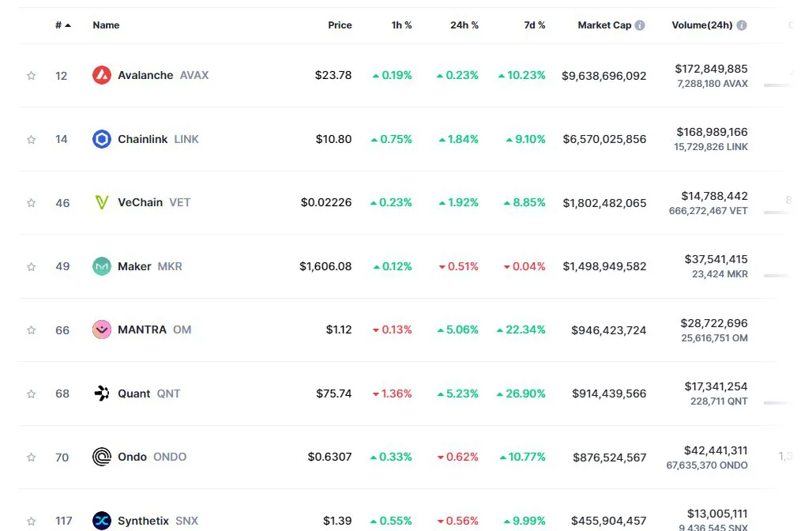Click the MANTRA OM logo
812x531 pixels.
pyautogui.click(x=101, y=330)
